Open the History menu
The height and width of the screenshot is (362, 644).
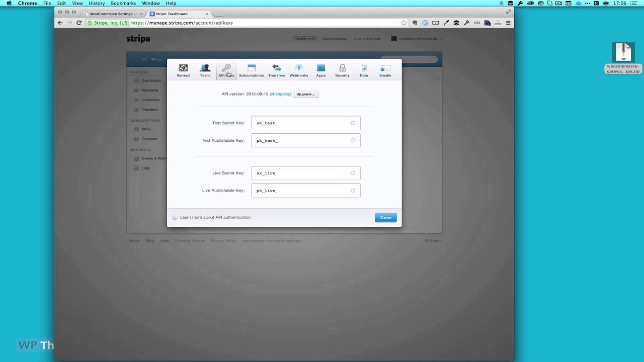(97, 3)
